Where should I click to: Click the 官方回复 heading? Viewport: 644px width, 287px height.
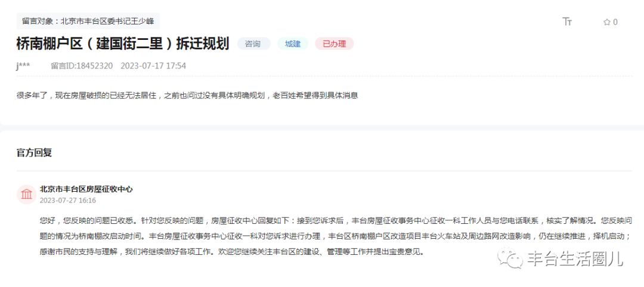point(34,153)
